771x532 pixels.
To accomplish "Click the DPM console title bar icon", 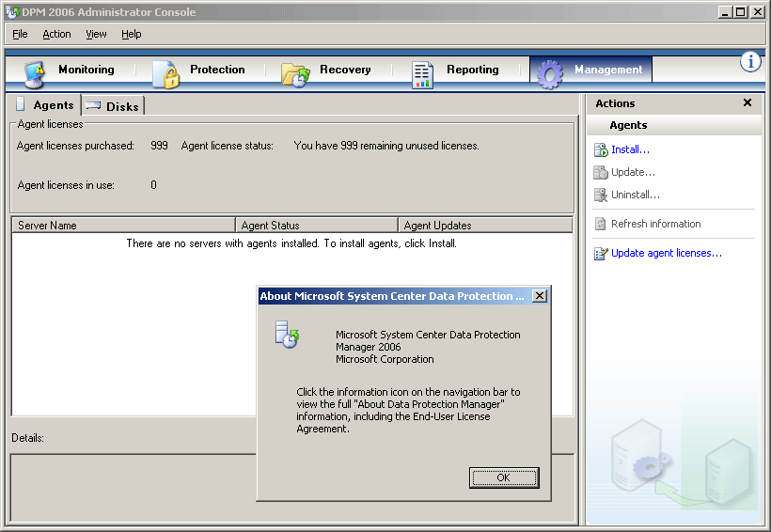I will click(12, 12).
